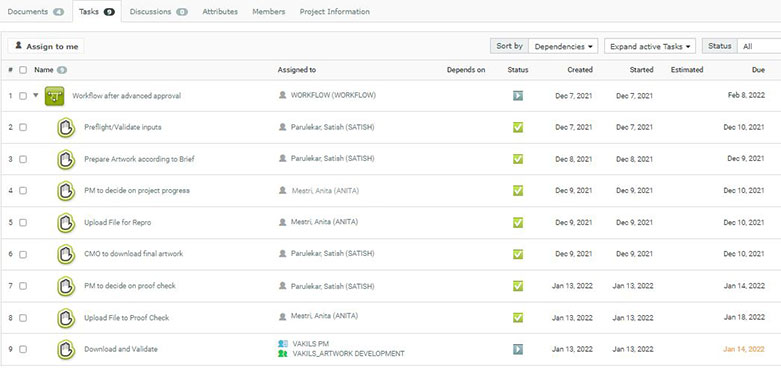The width and height of the screenshot is (781, 368).
Task: Open the Members tab
Action: [268, 11]
